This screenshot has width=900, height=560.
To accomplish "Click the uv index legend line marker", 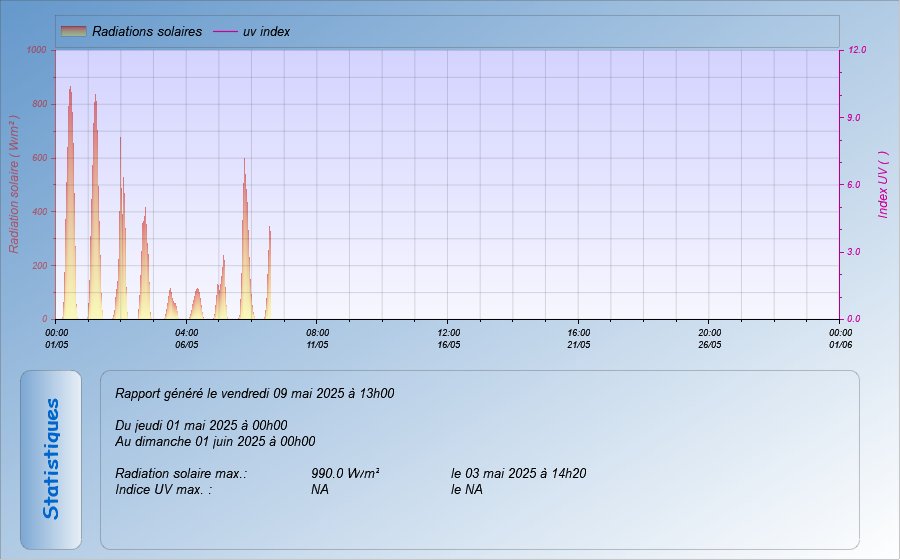I will (225, 32).
